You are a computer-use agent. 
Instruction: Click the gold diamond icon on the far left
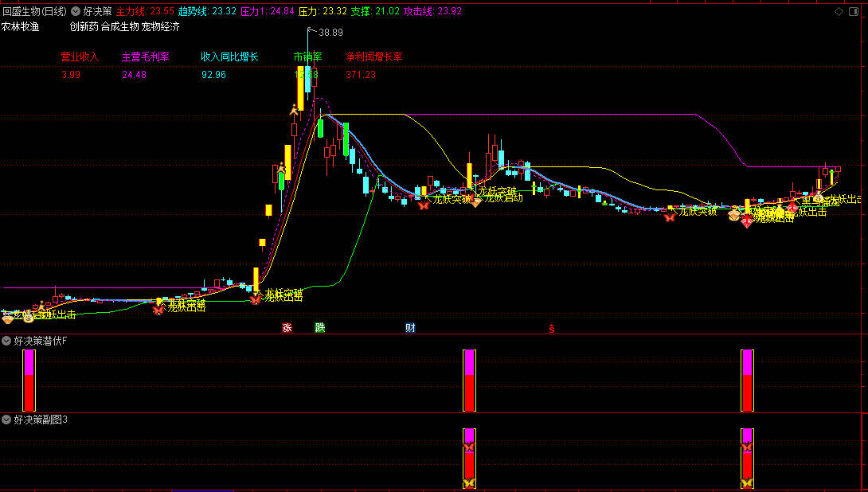click(x=8, y=318)
